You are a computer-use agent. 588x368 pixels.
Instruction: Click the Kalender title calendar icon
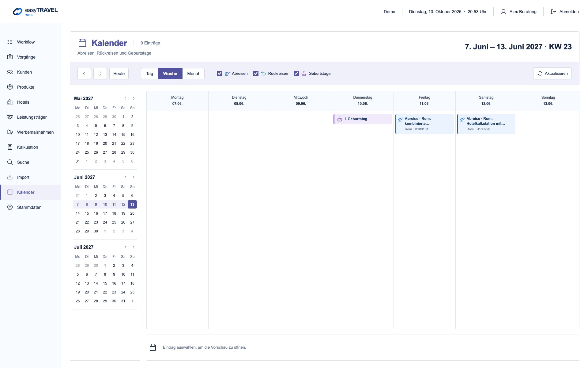pyautogui.click(x=82, y=43)
